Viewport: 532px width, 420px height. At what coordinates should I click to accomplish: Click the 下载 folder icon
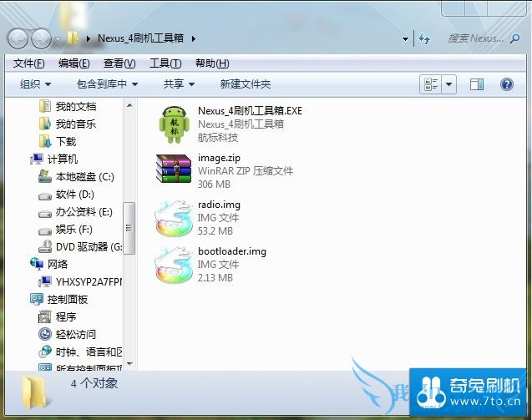click(x=45, y=141)
